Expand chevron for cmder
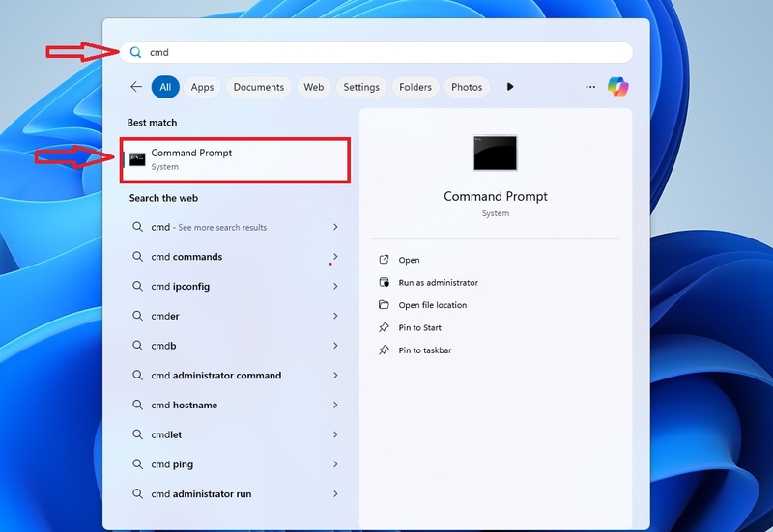 (335, 316)
